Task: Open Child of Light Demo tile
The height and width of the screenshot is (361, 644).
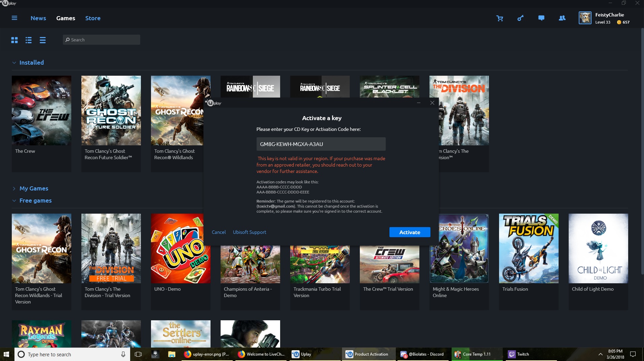Action: coord(598,262)
